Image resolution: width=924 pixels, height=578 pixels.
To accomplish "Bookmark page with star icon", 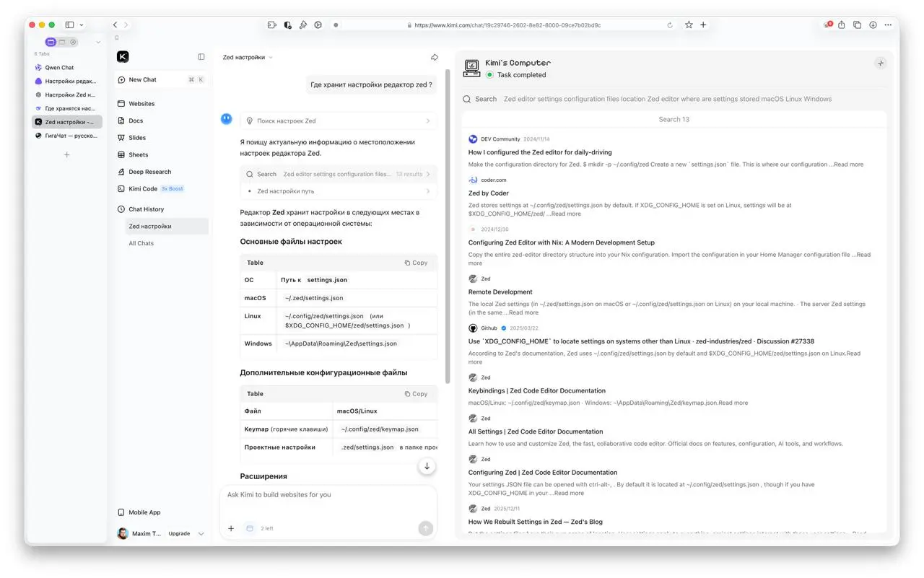I will [x=689, y=25].
